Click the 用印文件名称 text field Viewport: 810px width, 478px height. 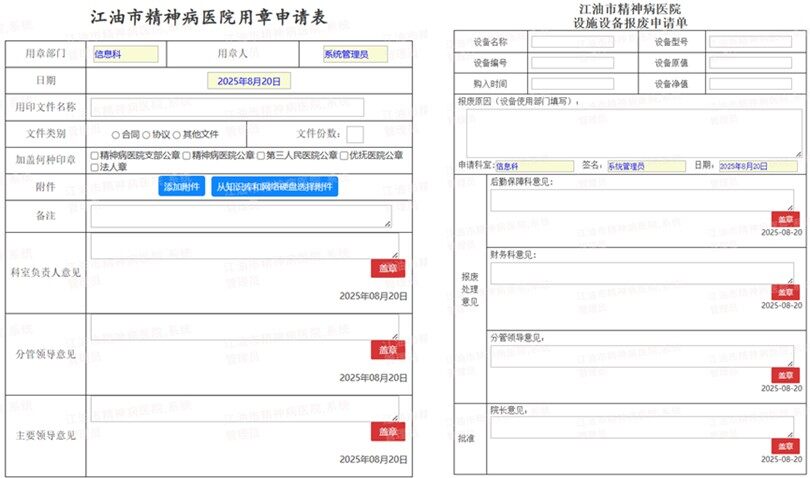pos(227,108)
